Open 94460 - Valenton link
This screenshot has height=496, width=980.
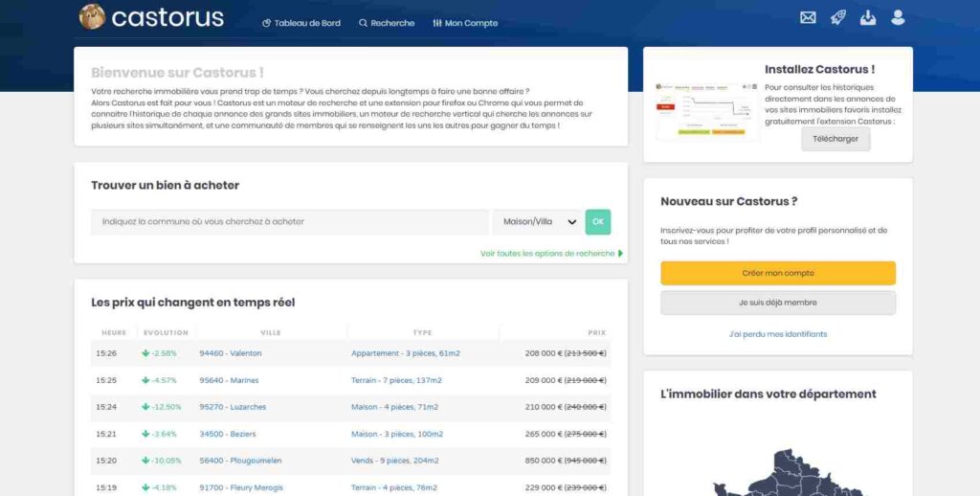[x=231, y=353]
